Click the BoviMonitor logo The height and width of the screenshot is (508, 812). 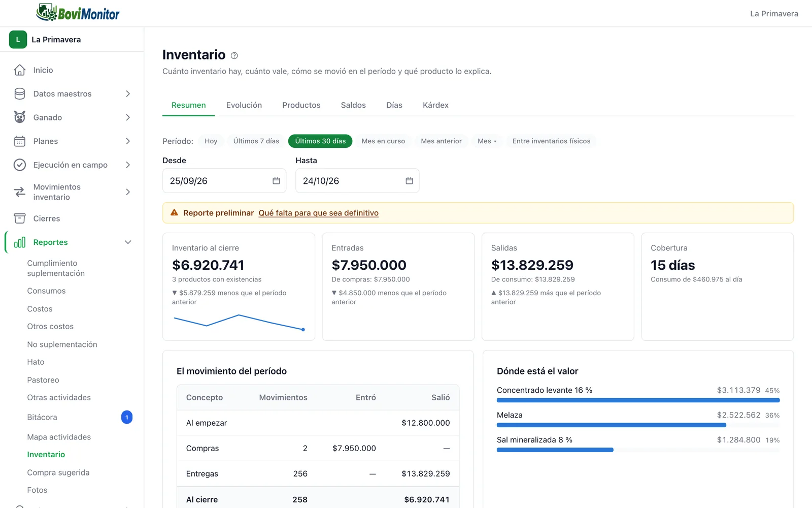point(78,13)
